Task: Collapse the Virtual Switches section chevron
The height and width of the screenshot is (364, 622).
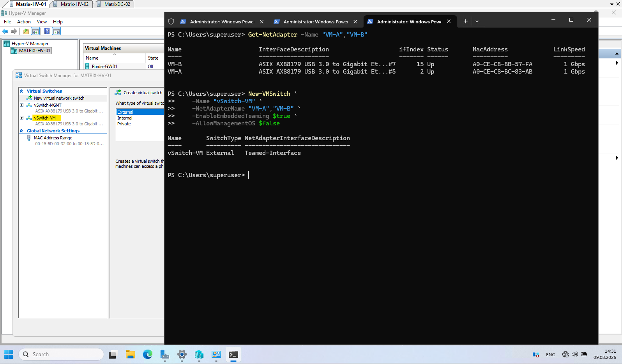Action: tap(21, 91)
